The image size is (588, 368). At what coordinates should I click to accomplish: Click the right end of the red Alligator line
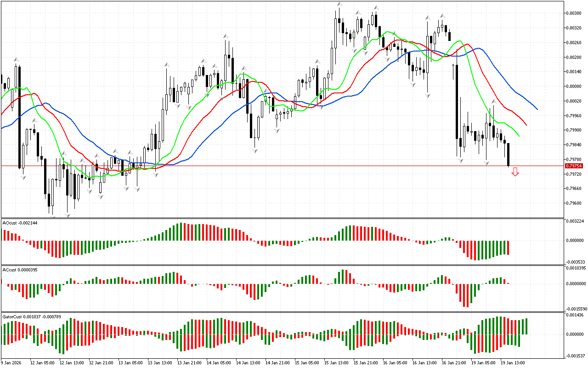tap(526, 124)
